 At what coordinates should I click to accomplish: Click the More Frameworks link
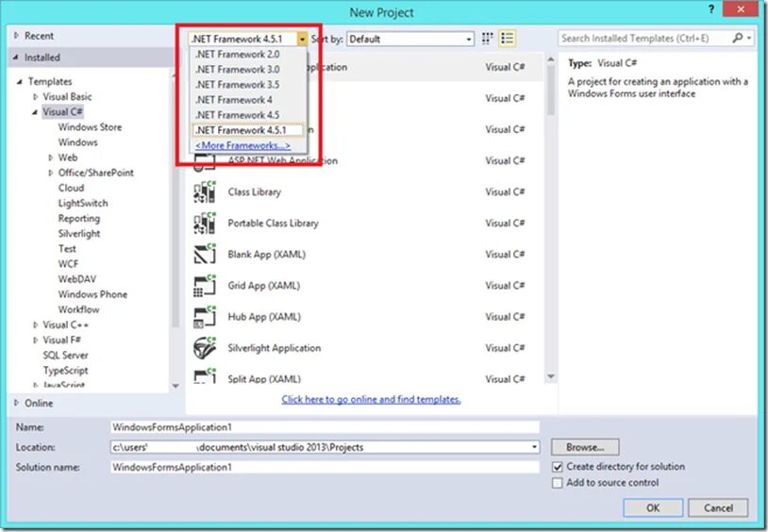click(242, 145)
